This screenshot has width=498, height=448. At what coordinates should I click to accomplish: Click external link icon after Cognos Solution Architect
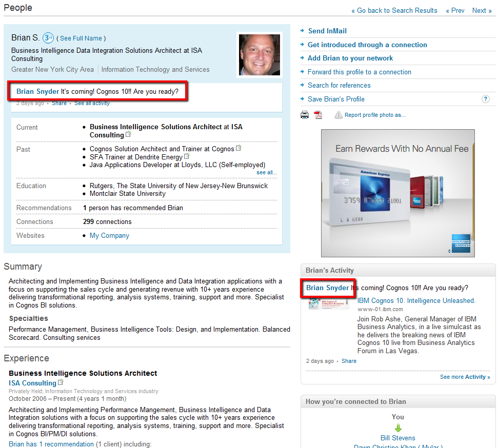(x=239, y=148)
